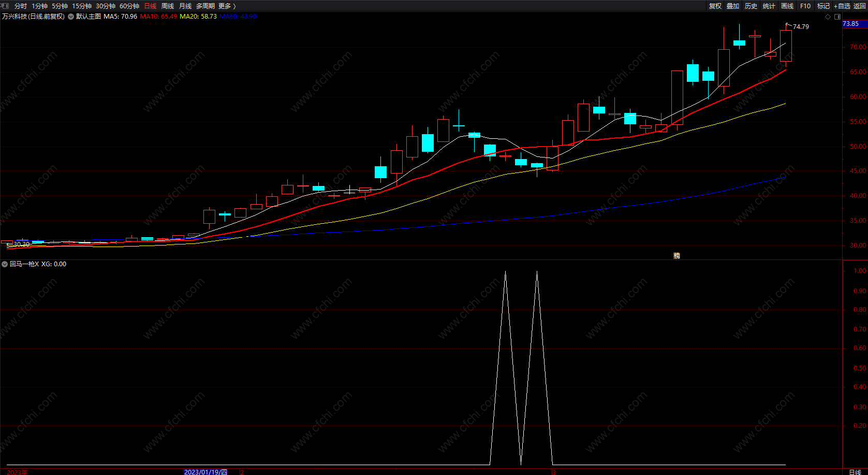
Task: Open F10 company information
Action: (805, 6)
